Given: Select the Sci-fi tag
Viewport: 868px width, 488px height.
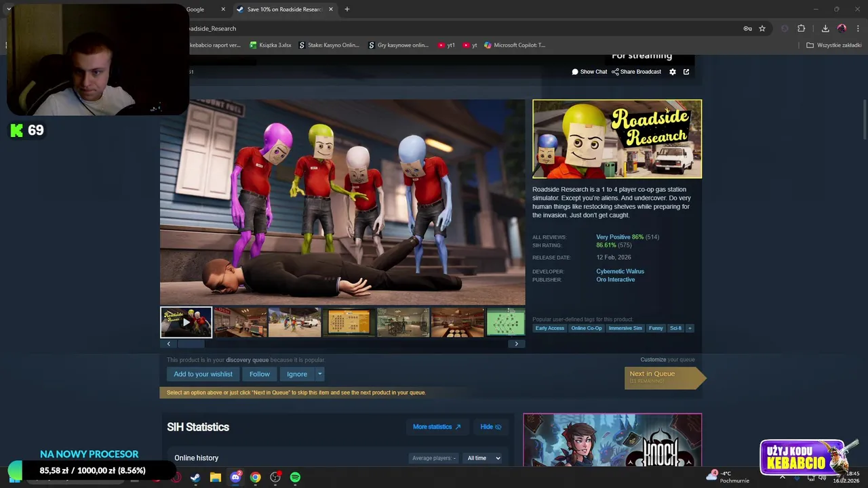Looking at the screenshot, I should click(x=675, y=328).
